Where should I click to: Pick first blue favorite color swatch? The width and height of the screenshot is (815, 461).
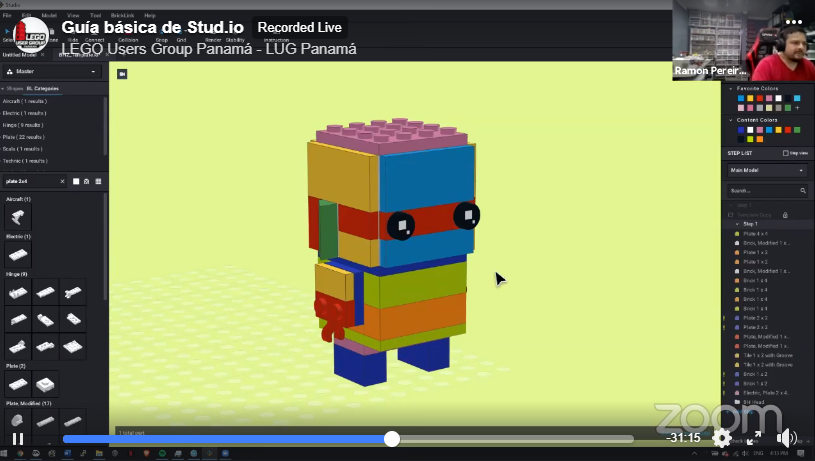click(x=741, y=98)
